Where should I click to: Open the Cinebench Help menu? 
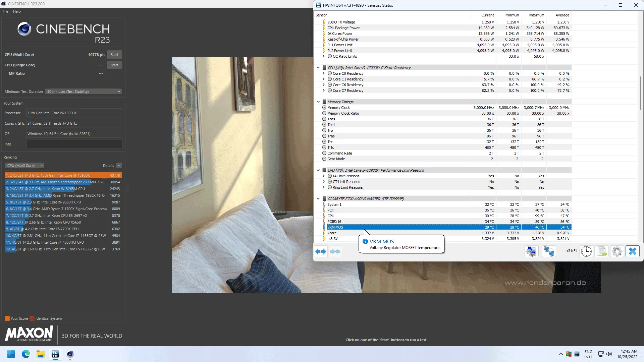click(x=17, y=11)
